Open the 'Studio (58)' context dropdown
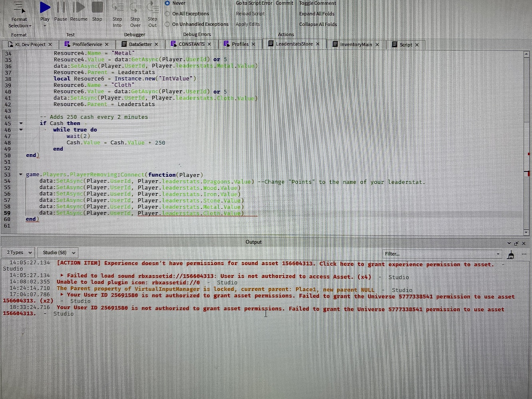 click(x=58, y=253)
